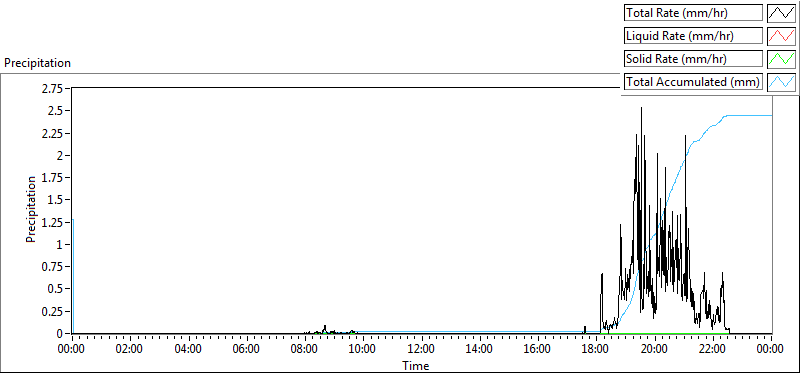The height and width of the screenshot is (373, 800).
Task: Open the green Solid Rate plot style icon
Action: point(781,59)
